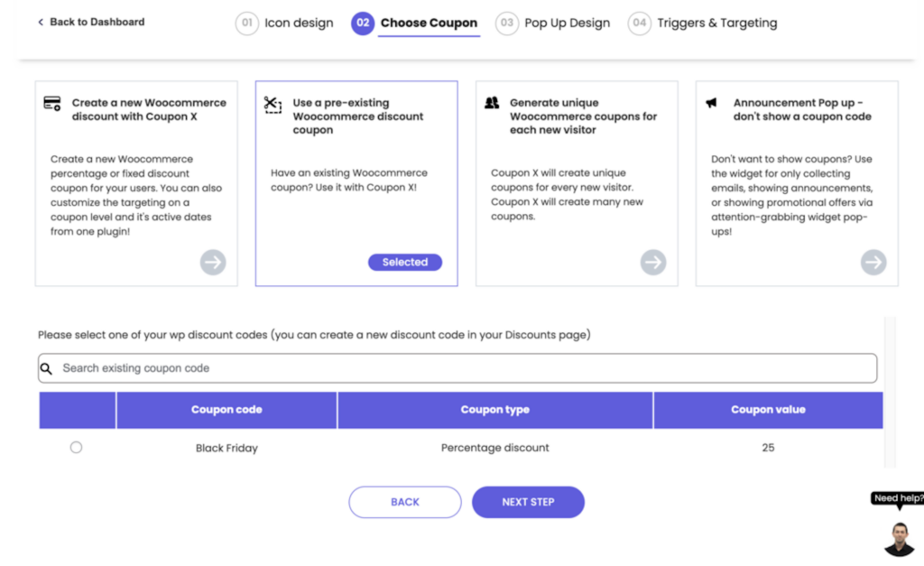Viewport: 924px width, 566px height.
Task: Jump to Triggers & Targeting step
Action: [x=702, y=23]
